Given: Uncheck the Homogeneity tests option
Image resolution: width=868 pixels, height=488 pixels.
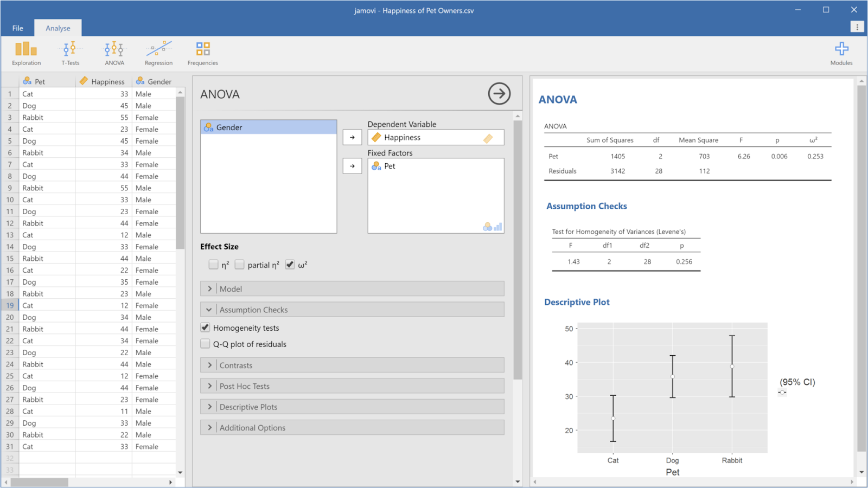Looking at the screenshot, I should pyautogui.click(x=205, y=328).
